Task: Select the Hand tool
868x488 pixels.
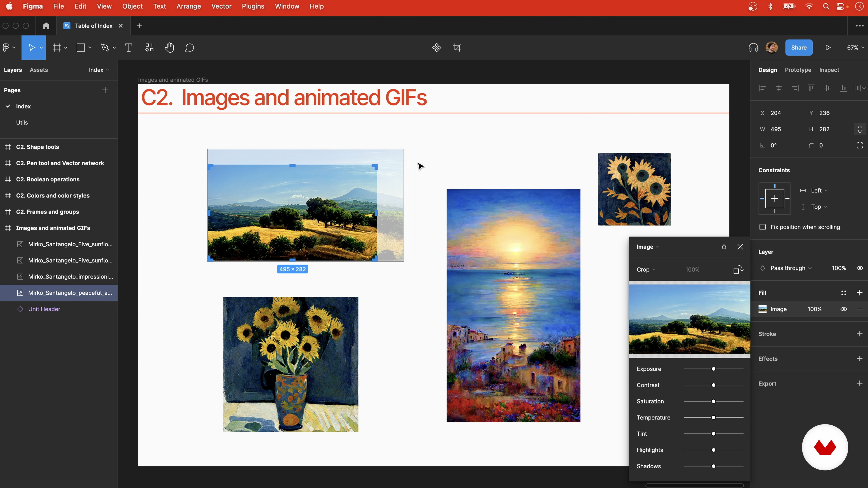Action: 169,47
